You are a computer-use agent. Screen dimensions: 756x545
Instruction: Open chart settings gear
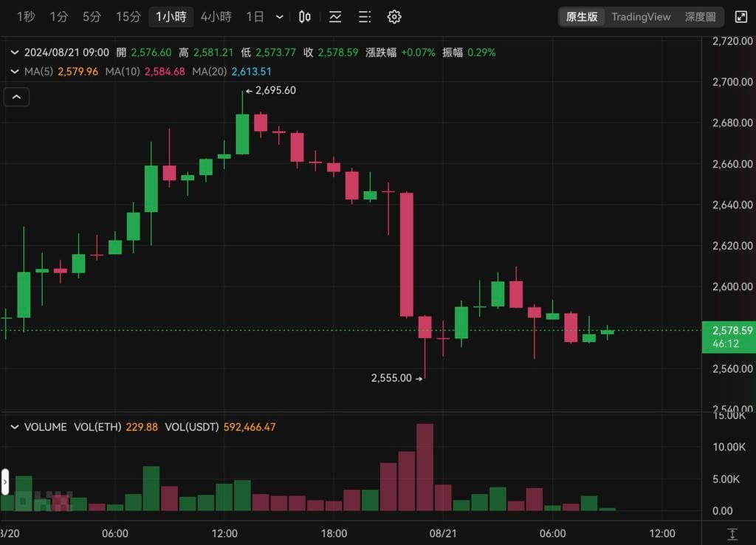click(x=394, y=17)
